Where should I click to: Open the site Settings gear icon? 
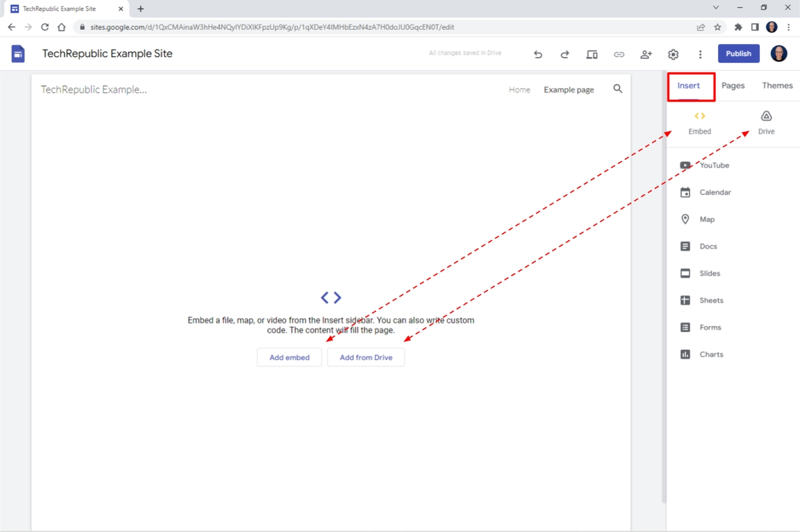(673, 54)
